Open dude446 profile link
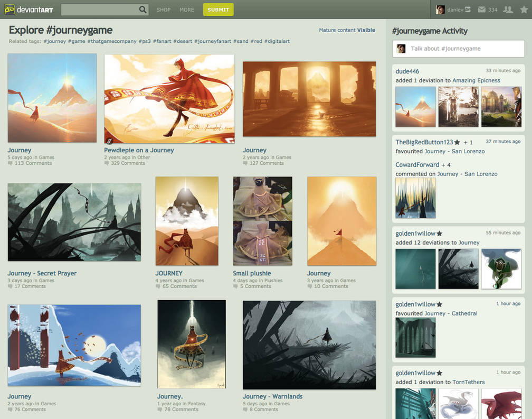 click(407, 71)
